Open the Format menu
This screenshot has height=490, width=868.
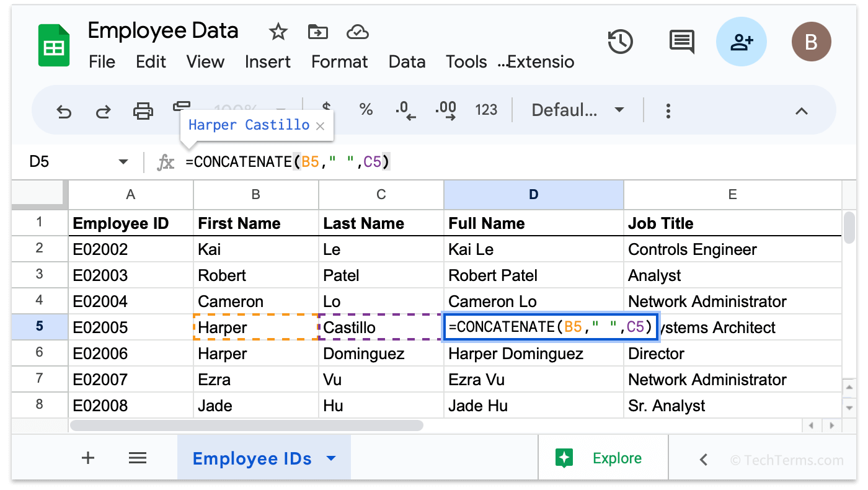tap(339, 62)
